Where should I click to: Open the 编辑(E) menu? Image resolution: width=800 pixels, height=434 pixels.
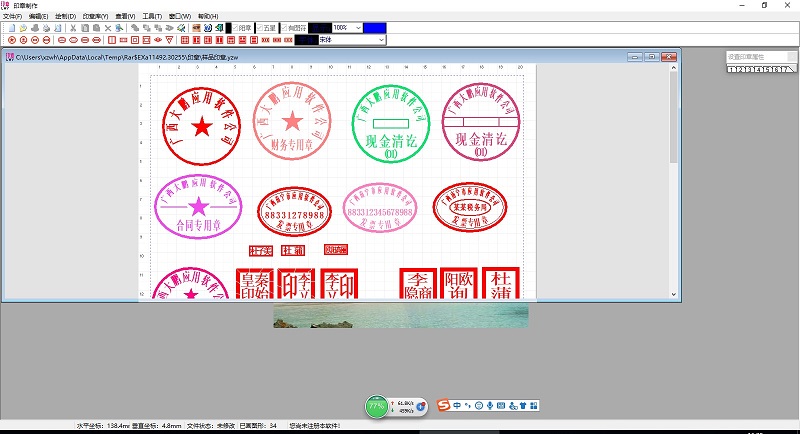pos(38,16)
